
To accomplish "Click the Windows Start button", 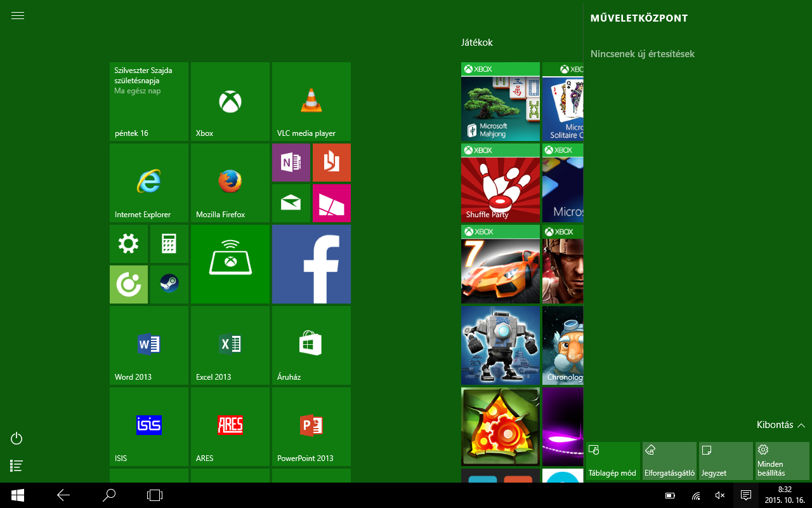I will pyautogui.click(x=18, y=495).
